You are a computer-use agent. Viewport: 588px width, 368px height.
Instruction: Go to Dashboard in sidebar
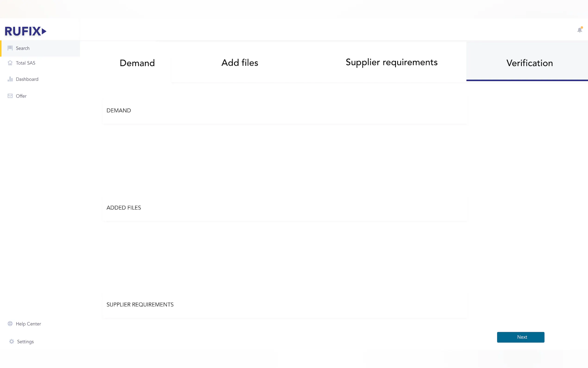click(27, 79)
